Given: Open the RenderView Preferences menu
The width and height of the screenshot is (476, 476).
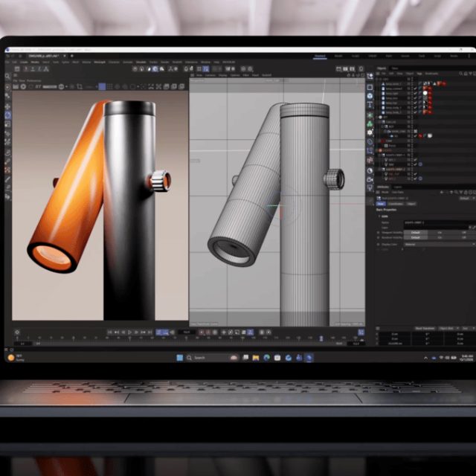Looking at the screenshot, I should 33,81.
